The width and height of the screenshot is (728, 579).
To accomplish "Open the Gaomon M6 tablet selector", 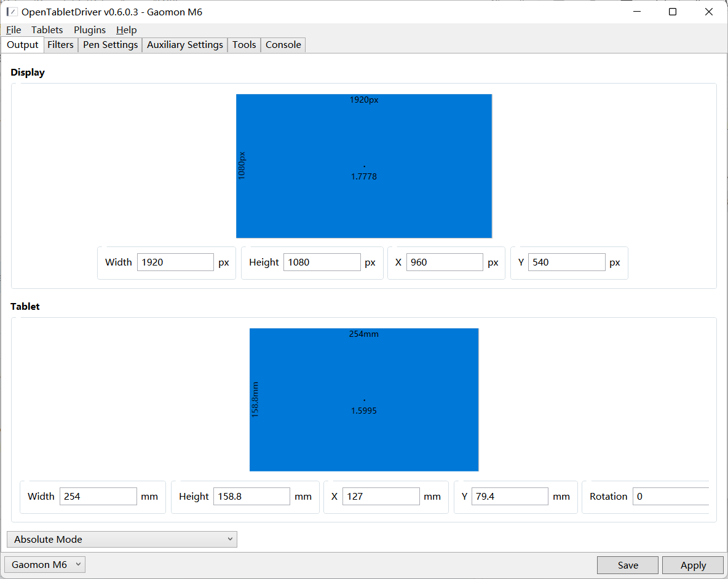I will click(x=44, y=565).
